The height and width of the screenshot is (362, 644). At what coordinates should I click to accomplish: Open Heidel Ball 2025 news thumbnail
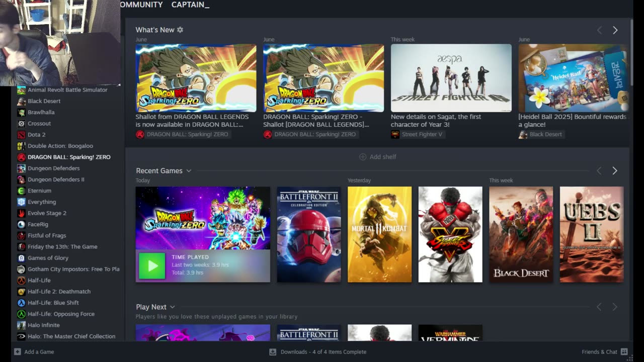[x=574, y=78]
